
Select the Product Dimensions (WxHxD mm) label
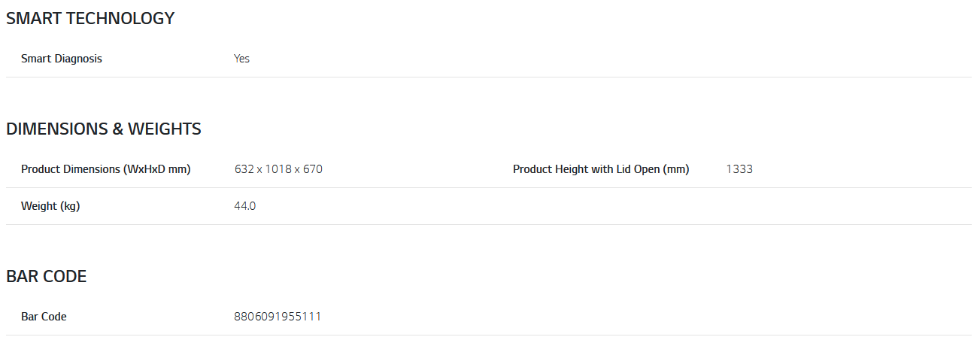point(105,169)
